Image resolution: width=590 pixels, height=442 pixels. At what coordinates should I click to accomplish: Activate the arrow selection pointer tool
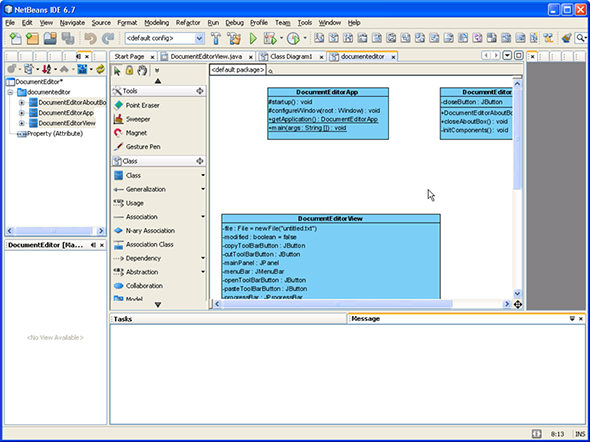117,71
